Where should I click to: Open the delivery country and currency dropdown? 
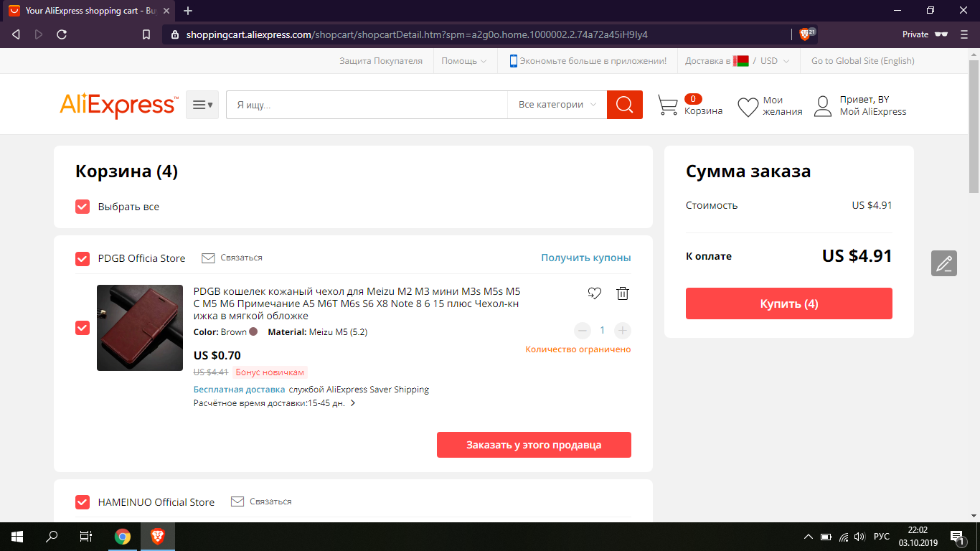737,61
